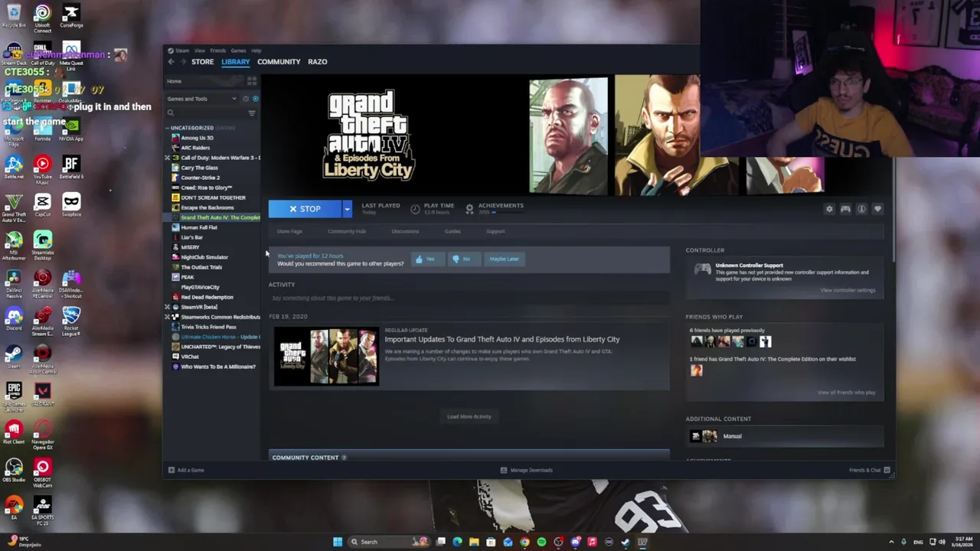Go back with the Steam back arrow
Viewport: 980px width, 551px height.
point(171,62)
